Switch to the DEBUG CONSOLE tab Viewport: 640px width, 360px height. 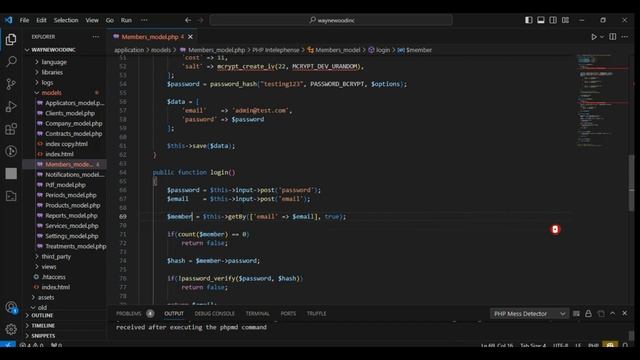click(x=214, y=313)
